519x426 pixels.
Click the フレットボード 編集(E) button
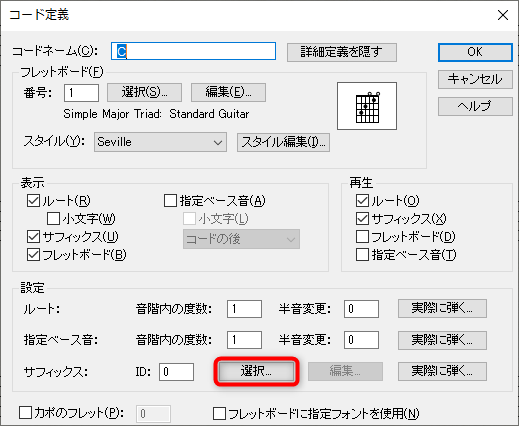[x=228, y=92]
